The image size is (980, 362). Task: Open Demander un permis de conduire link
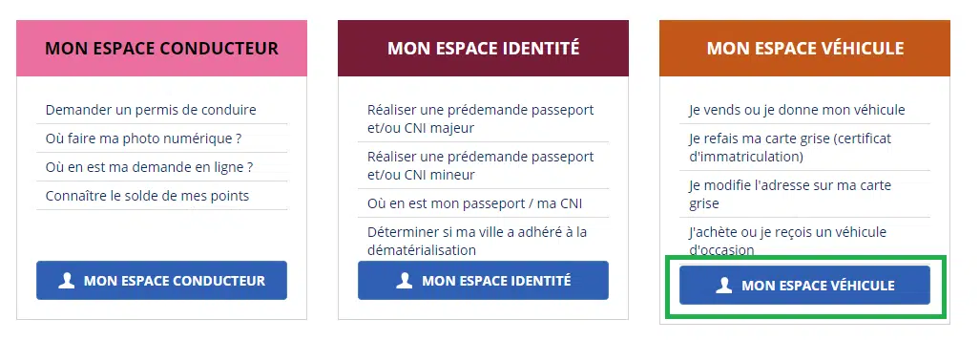[x=152, y=110]
